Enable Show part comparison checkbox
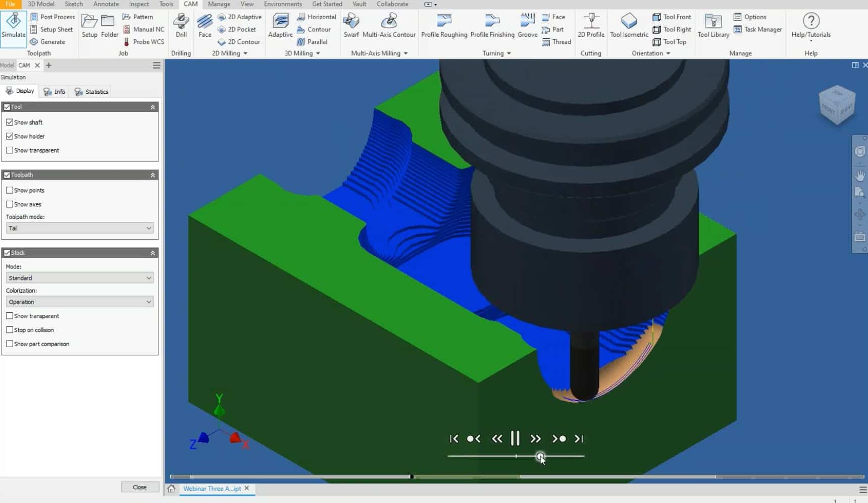 [10, 344]
